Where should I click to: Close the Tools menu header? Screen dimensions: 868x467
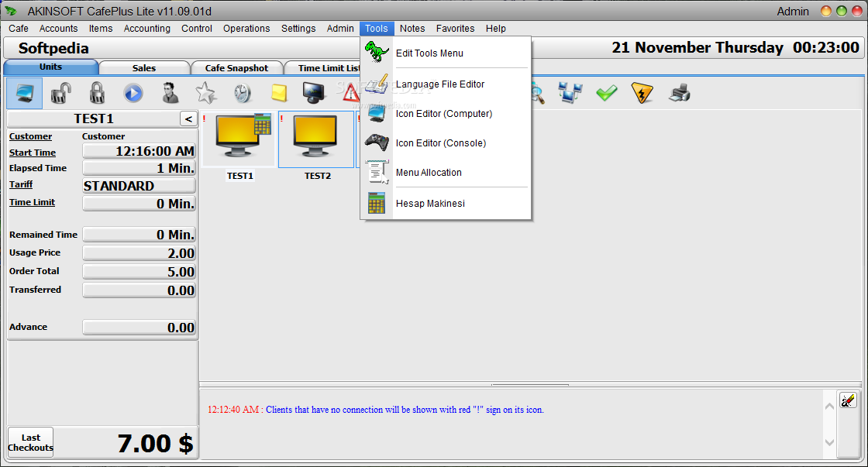377,28
